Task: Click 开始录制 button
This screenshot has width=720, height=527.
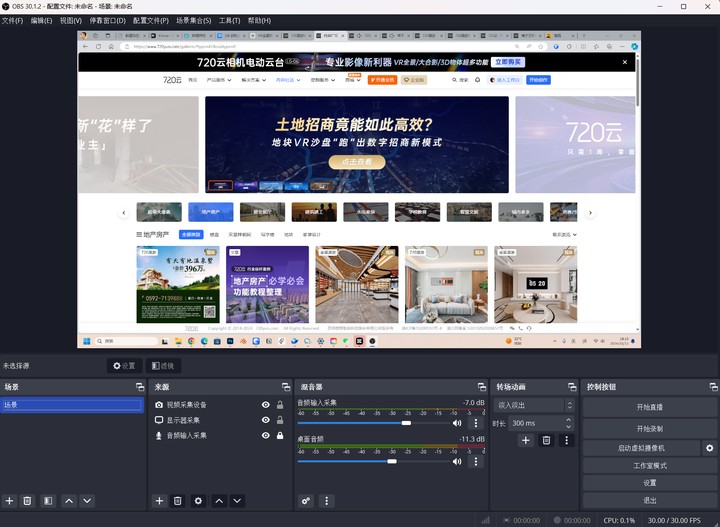Action: (650, 429)
